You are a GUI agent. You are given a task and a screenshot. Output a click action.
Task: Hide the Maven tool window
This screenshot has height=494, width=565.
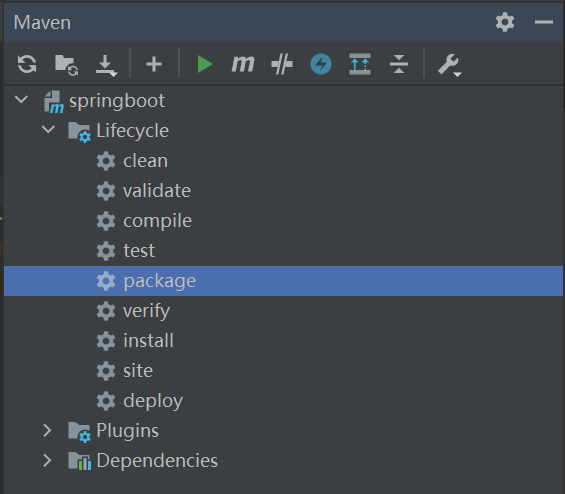[x=544, y=22]
